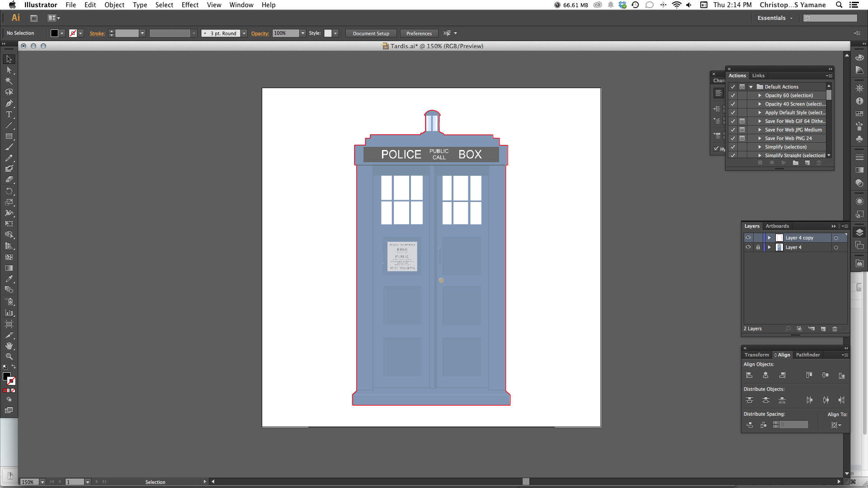This screenshot has height=488, width=868.
Task: Select the Type tool
Action: [x=9, y=114]
